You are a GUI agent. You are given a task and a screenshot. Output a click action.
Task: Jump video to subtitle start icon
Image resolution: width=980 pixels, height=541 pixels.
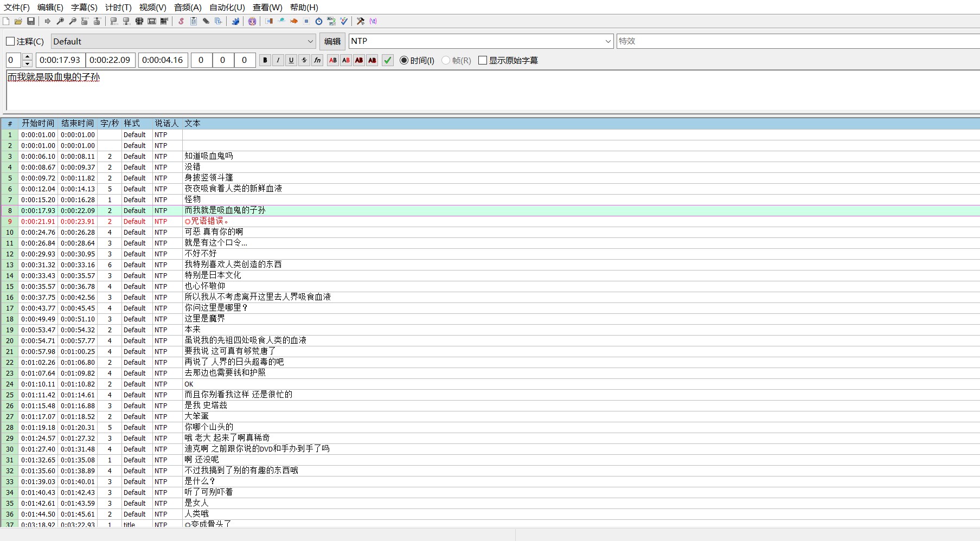tap(85, 21)
